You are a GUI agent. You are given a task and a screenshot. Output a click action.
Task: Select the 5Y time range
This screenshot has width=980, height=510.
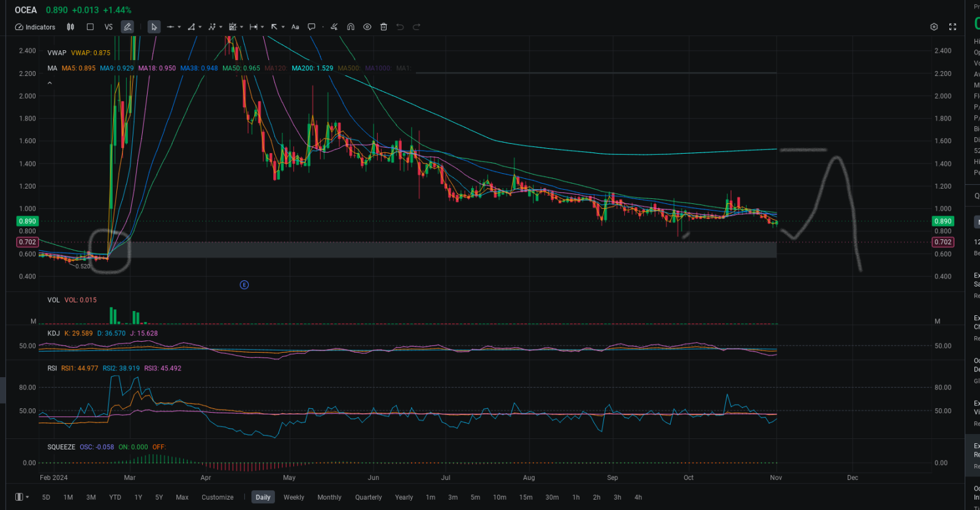(159, 497)
